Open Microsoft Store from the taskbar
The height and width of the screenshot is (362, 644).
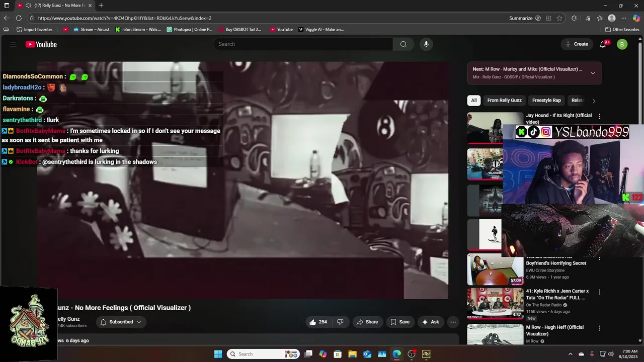tap(338, 354)
